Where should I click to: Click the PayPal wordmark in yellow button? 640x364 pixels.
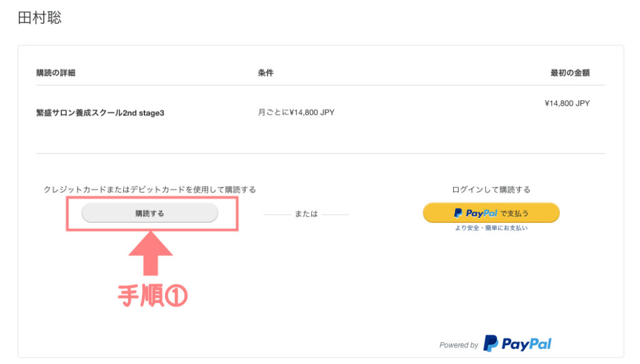[482, 213]
